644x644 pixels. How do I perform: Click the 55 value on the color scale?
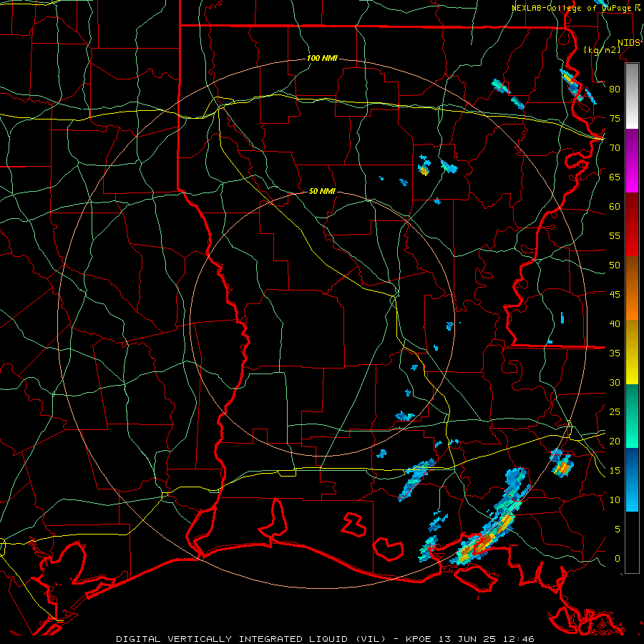pos(615,235)
